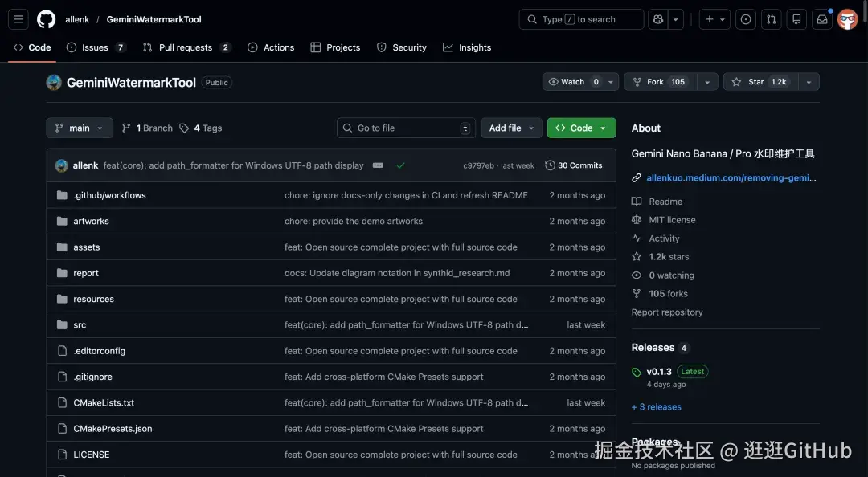The width and height of the screenshot is (868, 477).
Task: Expand commit message ellipsis button
Action: click(378, 165)
